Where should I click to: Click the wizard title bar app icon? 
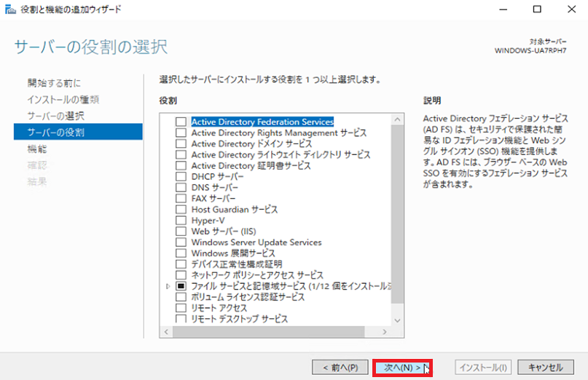coord(10,9)
